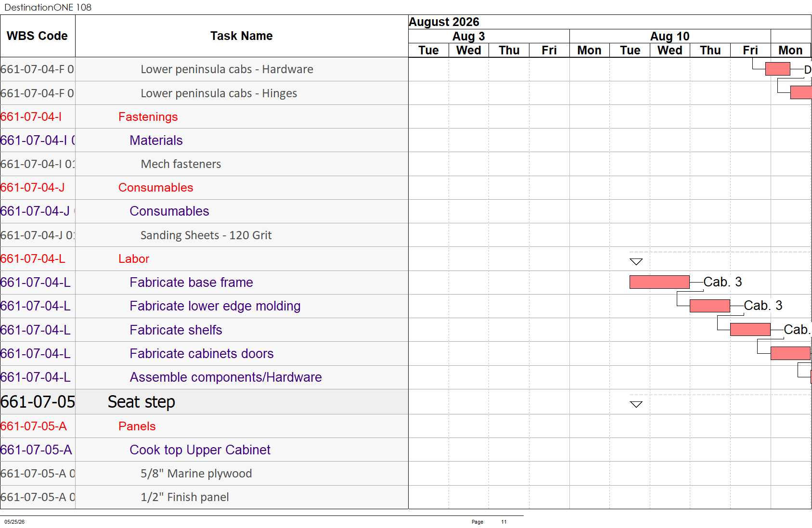
Task: Select Assemble components/Hardware task name
Action: click(226, 377)
